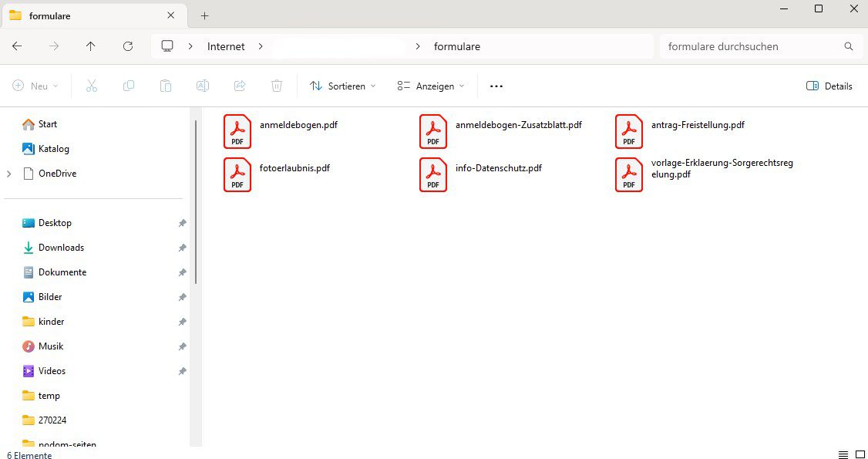Click the anmeldebogen.pdf file name
868x459 pixels.
pyautogui.click(x=298, y=125)
